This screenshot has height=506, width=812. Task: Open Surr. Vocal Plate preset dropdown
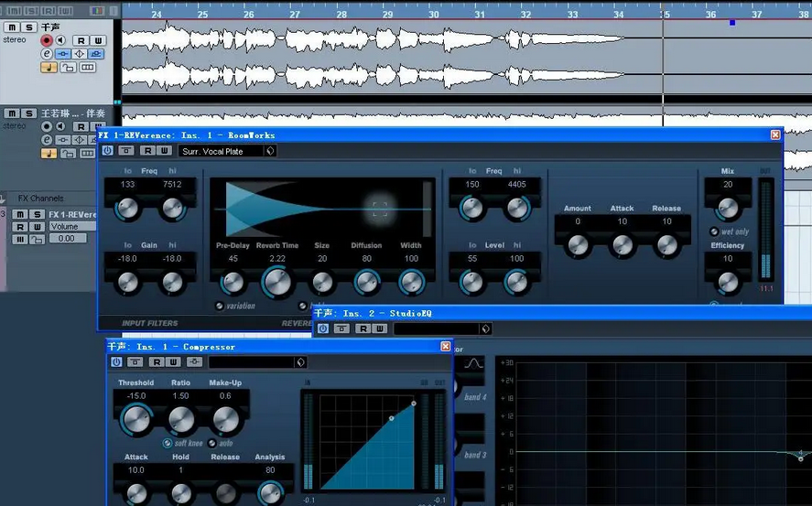tap(222, 151)
